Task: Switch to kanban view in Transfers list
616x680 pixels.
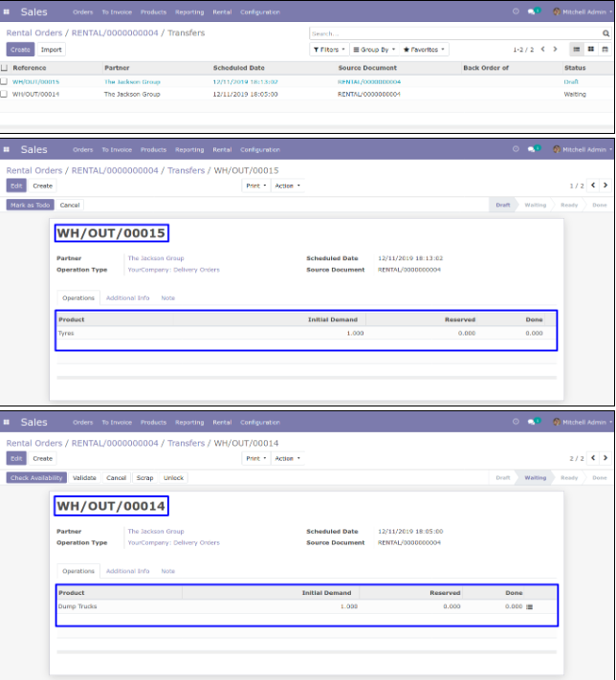Action: point(590,49)
